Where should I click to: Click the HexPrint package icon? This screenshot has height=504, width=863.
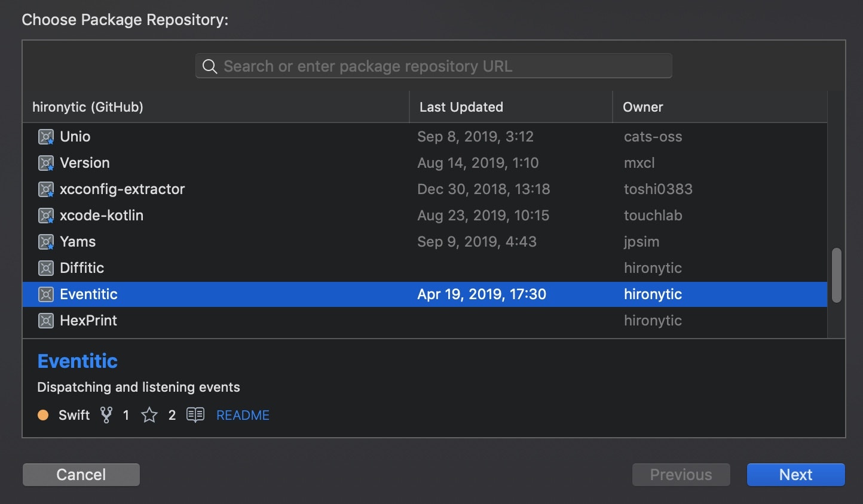pos(46,321)
